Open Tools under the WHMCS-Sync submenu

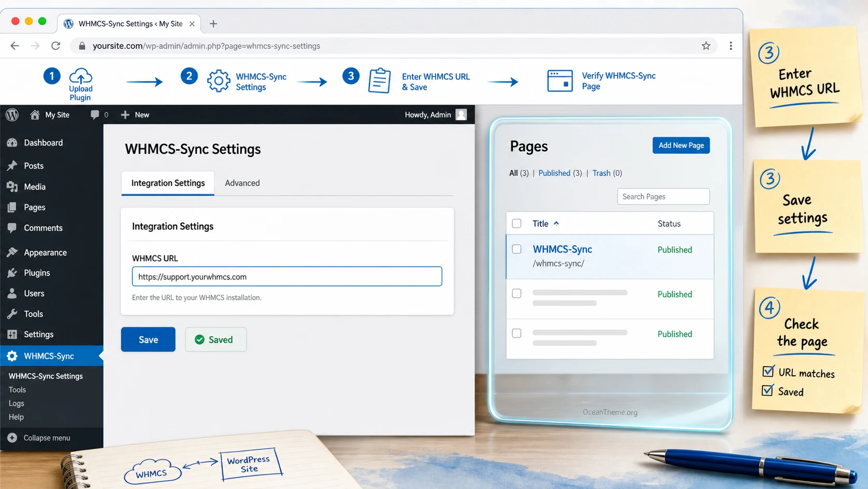(17, 390)
